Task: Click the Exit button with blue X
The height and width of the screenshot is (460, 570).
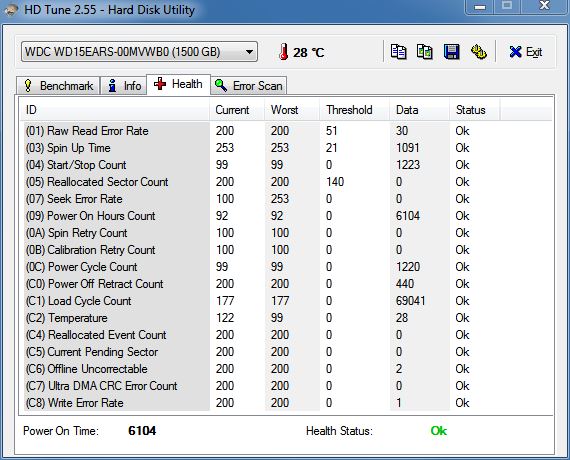Action: coord(526,52)
